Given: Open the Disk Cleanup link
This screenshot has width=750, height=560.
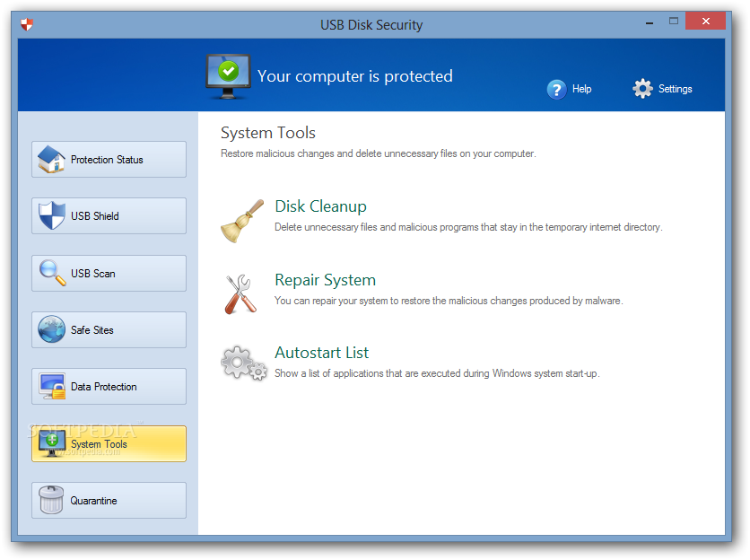Looking at the screenshot, I should tap(320, 206).
